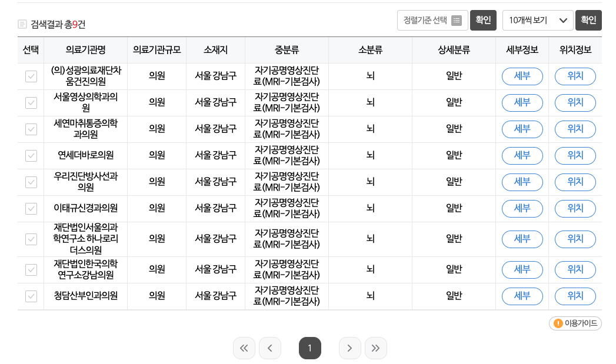Select the 정렬기준 선택 sorting field
The image size is (616, 364).
point(432,20)
